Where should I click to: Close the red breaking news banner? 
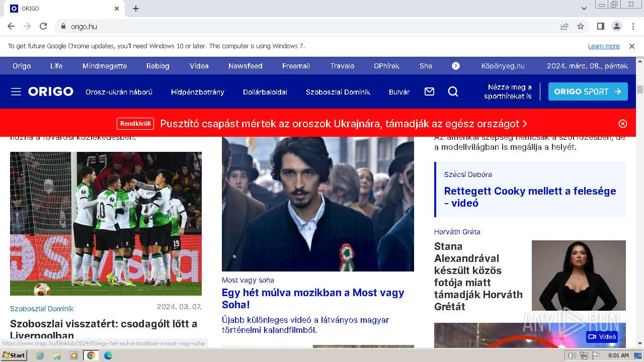coord(623,124)
